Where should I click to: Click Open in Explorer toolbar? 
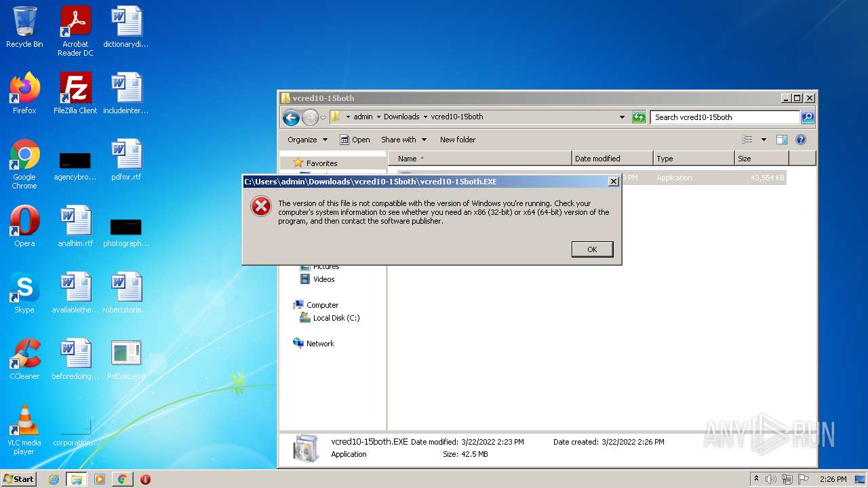355,140
